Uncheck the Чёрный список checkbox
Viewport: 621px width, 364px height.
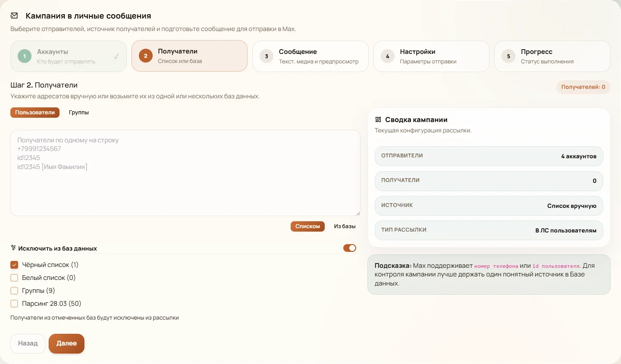click(x=14, y=265)
